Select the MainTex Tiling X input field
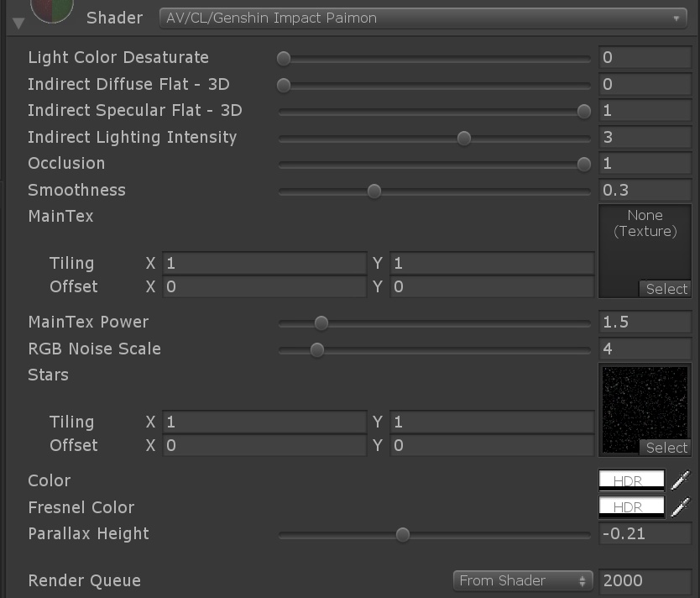The image size is (700, 598). tap(264, 263)
